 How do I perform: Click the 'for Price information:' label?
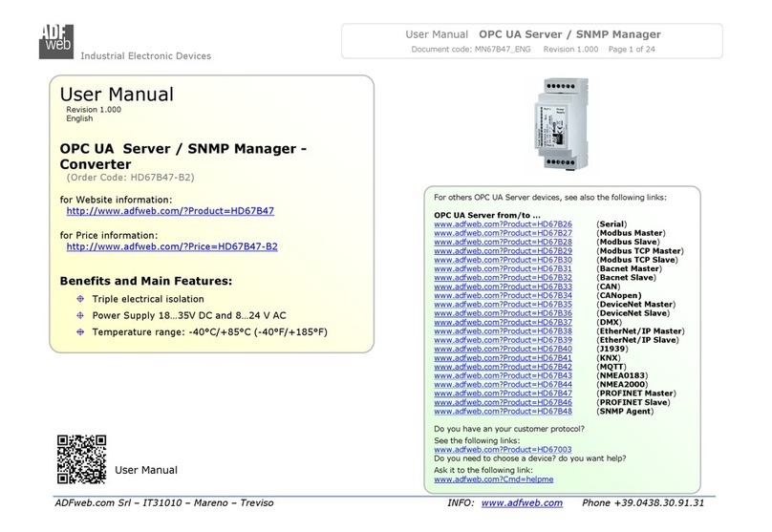pos(109,235)
